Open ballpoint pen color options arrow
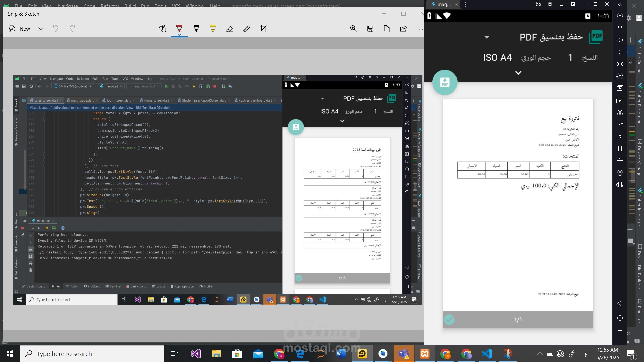 [x=179, y=35]
